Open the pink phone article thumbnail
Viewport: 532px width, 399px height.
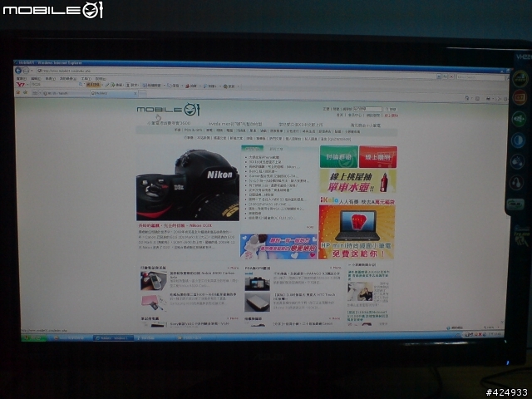click(154, 303)
